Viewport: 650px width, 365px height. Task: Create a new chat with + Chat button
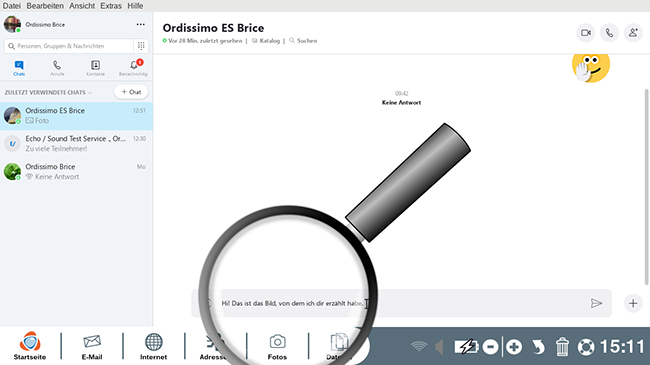(131, 92)
